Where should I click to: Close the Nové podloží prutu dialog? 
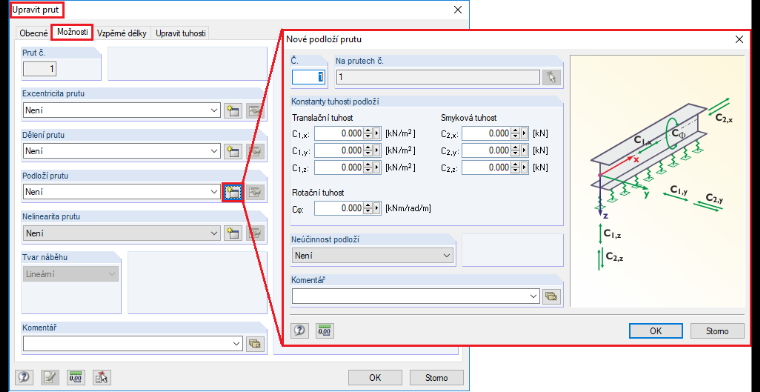tap(739, 39)
